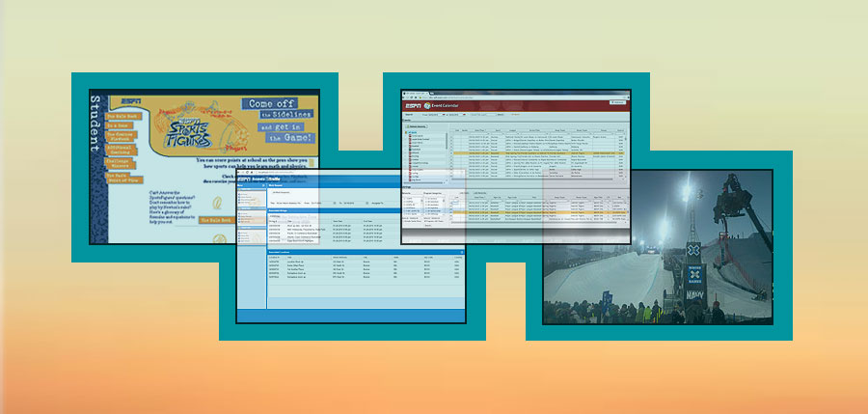Click ESPN logo in Sports Figures page header
Image resolution: width=868 pixels, height=414 pixels.
[x=130, y=101]
